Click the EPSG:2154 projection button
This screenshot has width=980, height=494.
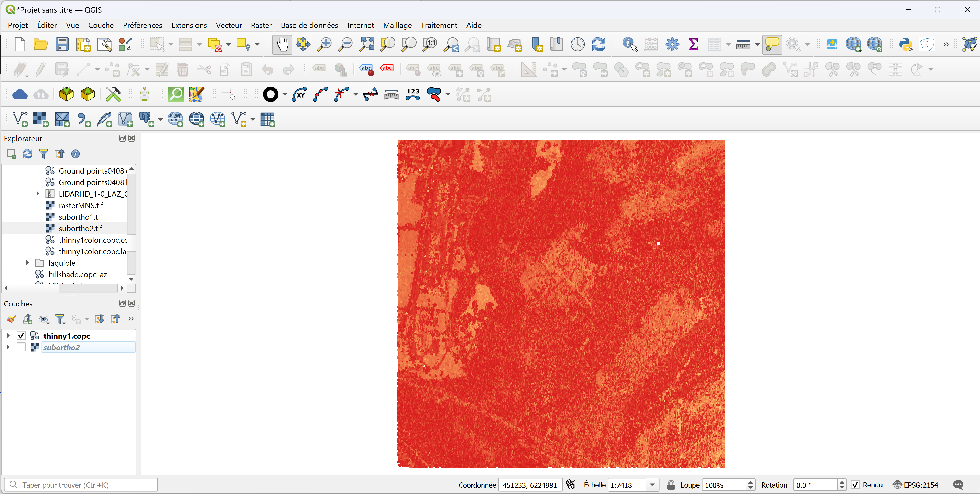(x=916, y=485)
